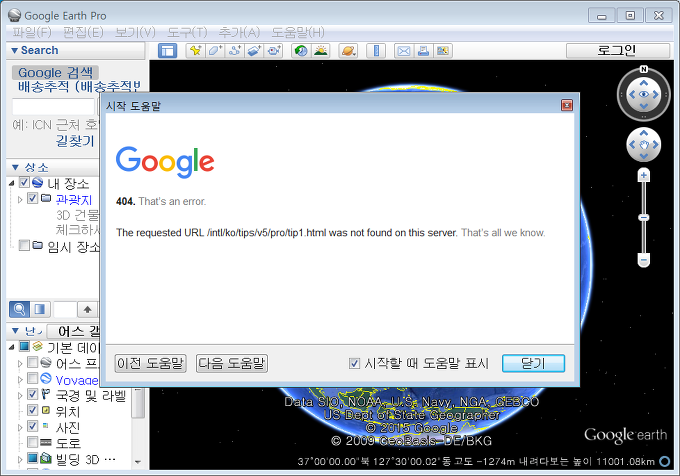Open the 어스 갤러리 button in the layers panel
Screen dimensions: 680x476
[74, 331]
